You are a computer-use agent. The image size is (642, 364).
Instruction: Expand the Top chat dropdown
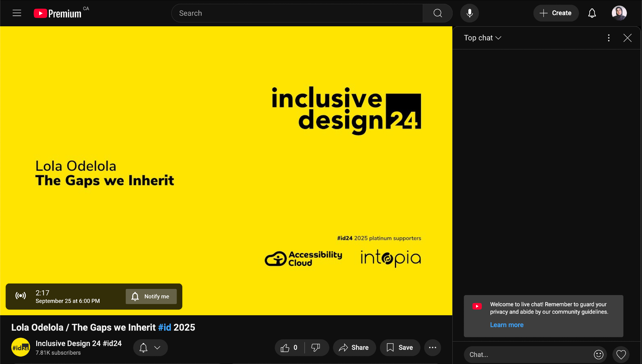(482, 38)
